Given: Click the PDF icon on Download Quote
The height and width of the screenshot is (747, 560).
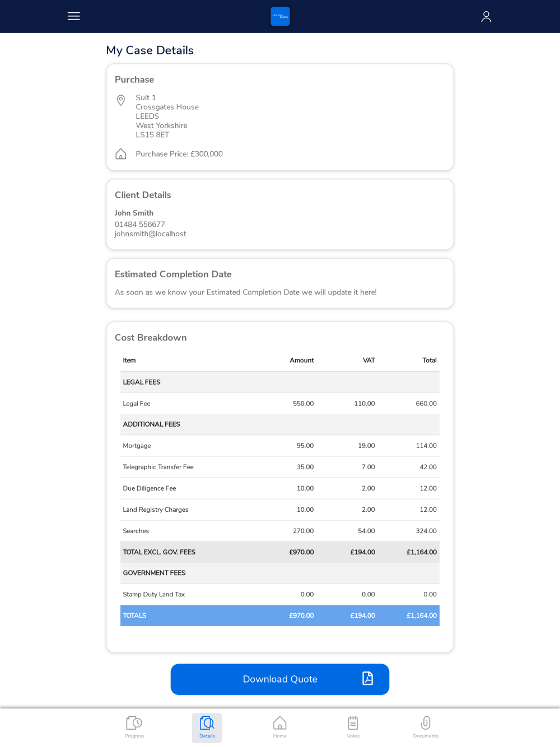Looking at the screenshot, I should tap(367, 679).
